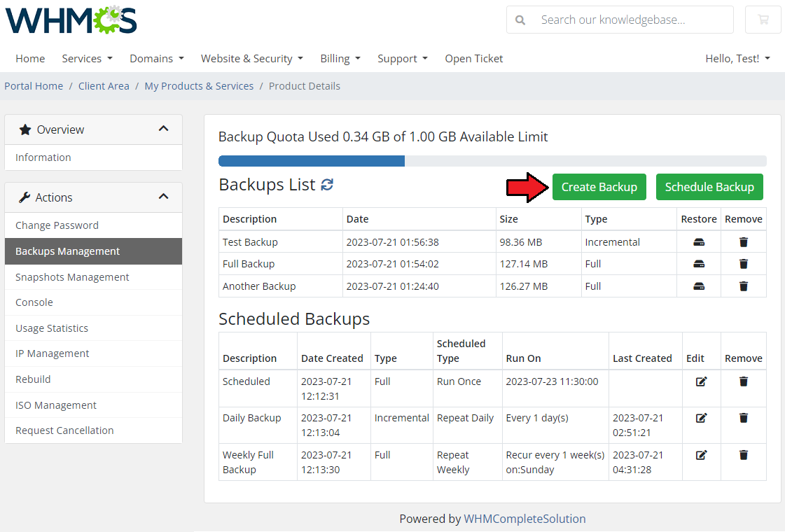
Task: Open the Support dropdown menu
Action: coord(403,59)
